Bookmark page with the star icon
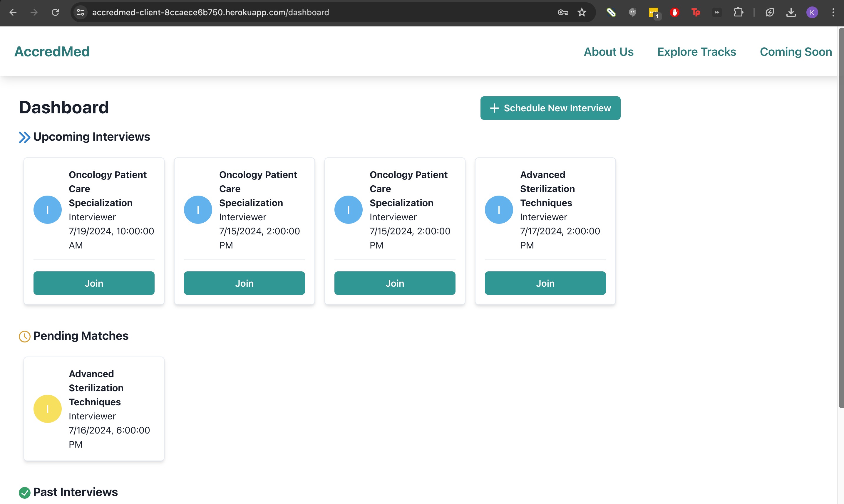 582,13
